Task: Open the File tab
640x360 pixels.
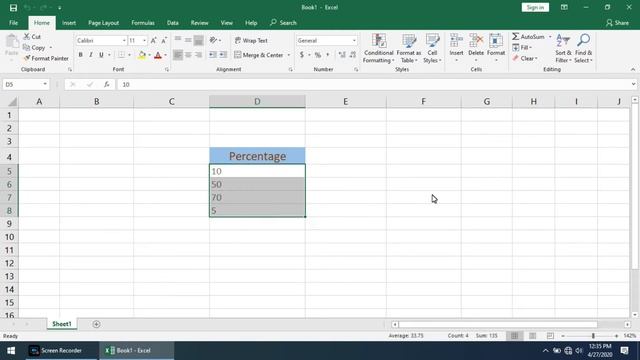Action: (13, 23)
